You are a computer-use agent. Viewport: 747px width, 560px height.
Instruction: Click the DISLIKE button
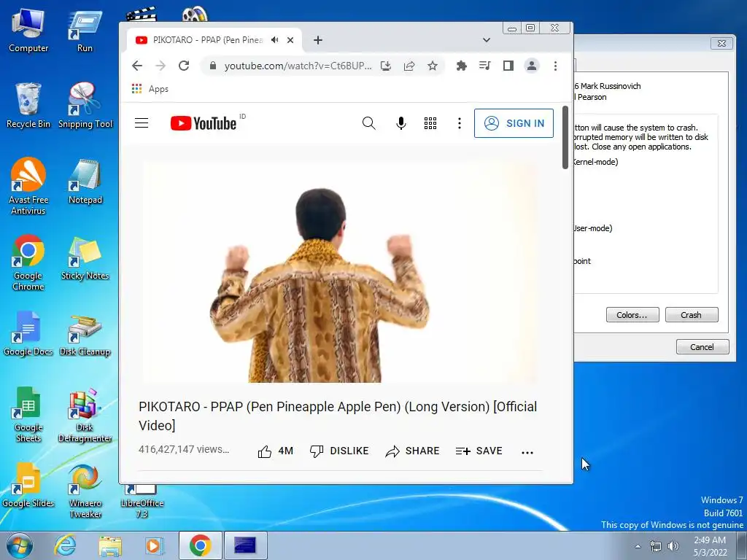(339, 451)
